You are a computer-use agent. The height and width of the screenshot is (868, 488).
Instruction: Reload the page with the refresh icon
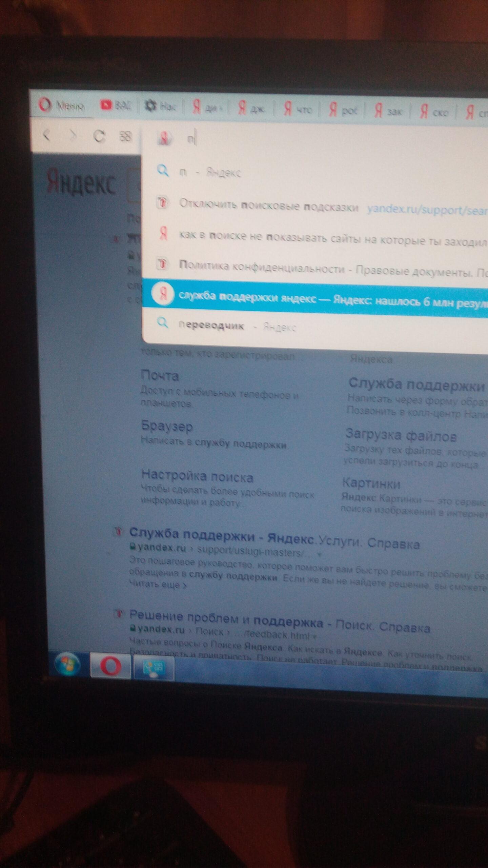(99, 137)
